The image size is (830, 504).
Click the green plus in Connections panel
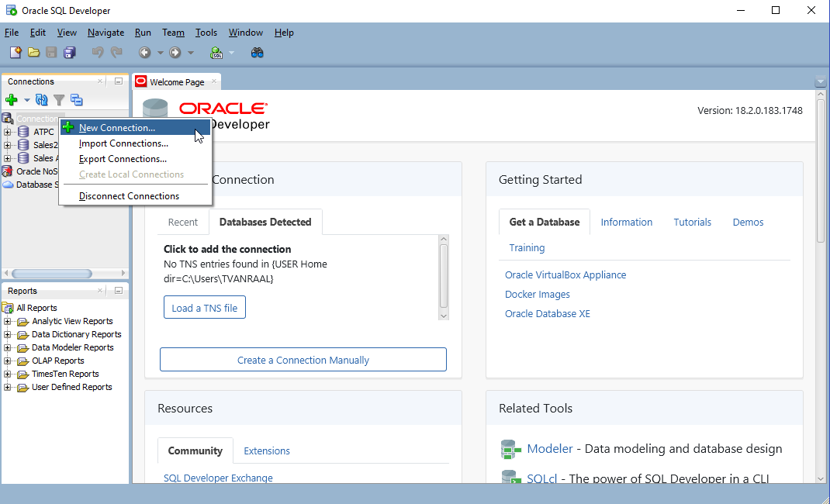click(x=11, y=100)
